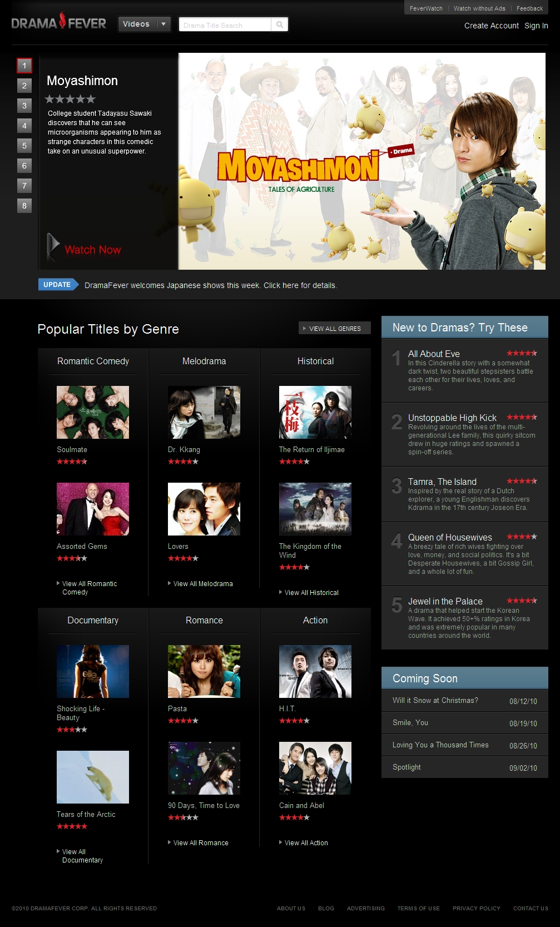Open the Jewel in the Palace recommendation
The height and width of the screenshot is (927, 560).
coord(465,618)
